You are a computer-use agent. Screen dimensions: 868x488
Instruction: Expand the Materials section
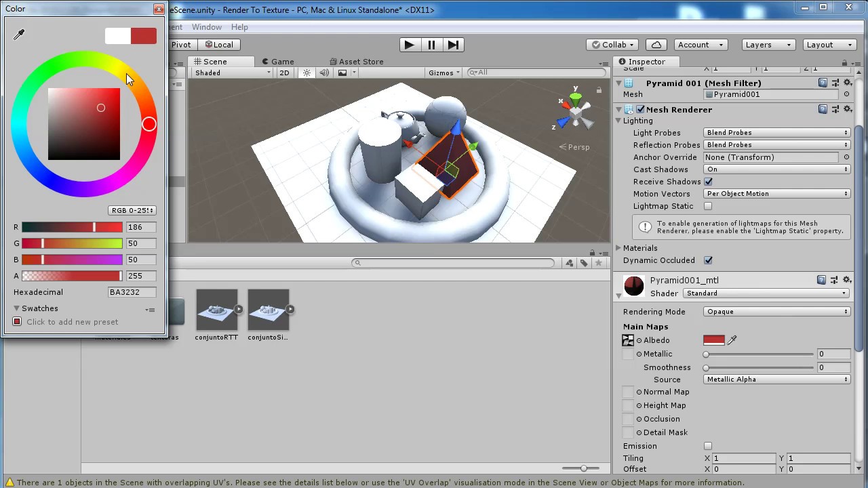(x=618, y=248)
